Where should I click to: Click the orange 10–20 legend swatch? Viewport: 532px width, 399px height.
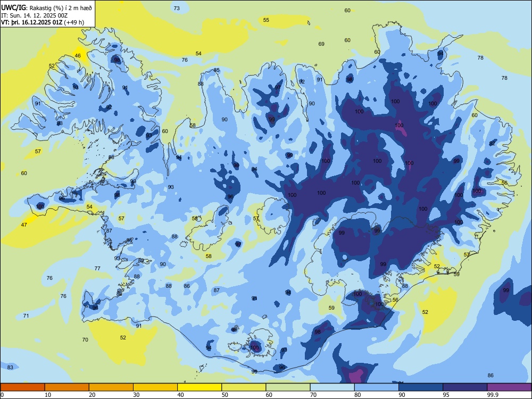coord(67,387)
